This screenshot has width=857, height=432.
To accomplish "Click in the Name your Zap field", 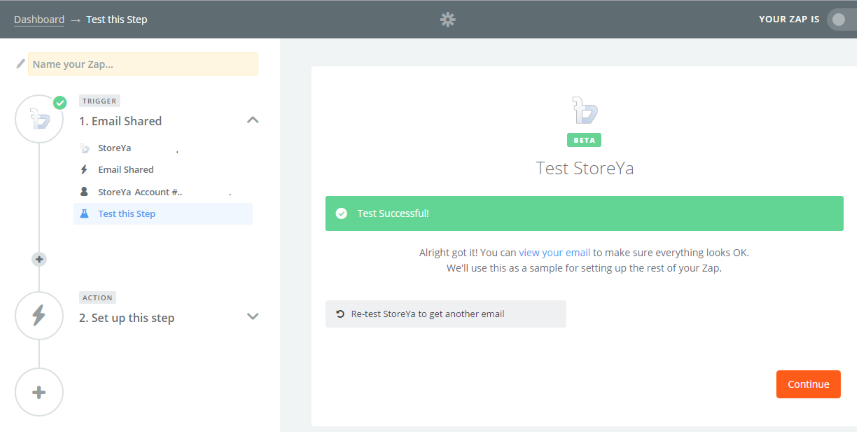I will (x=143, y=64).
